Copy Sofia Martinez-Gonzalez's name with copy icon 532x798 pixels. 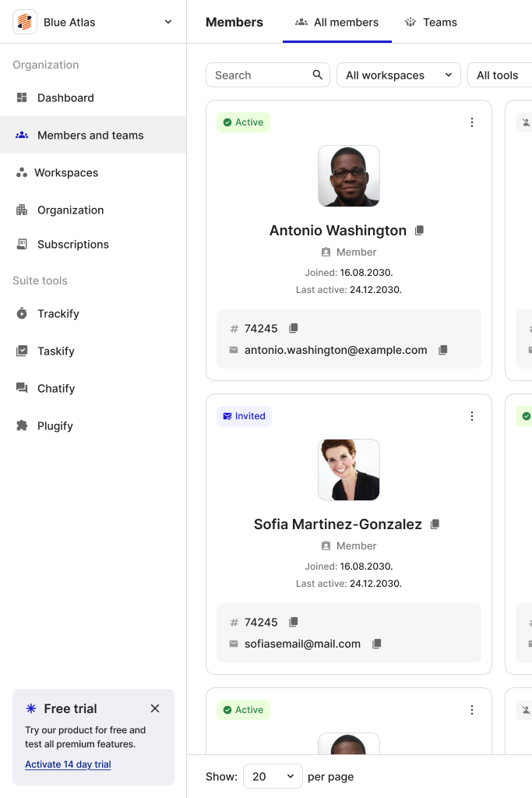[x=435, y=524]
